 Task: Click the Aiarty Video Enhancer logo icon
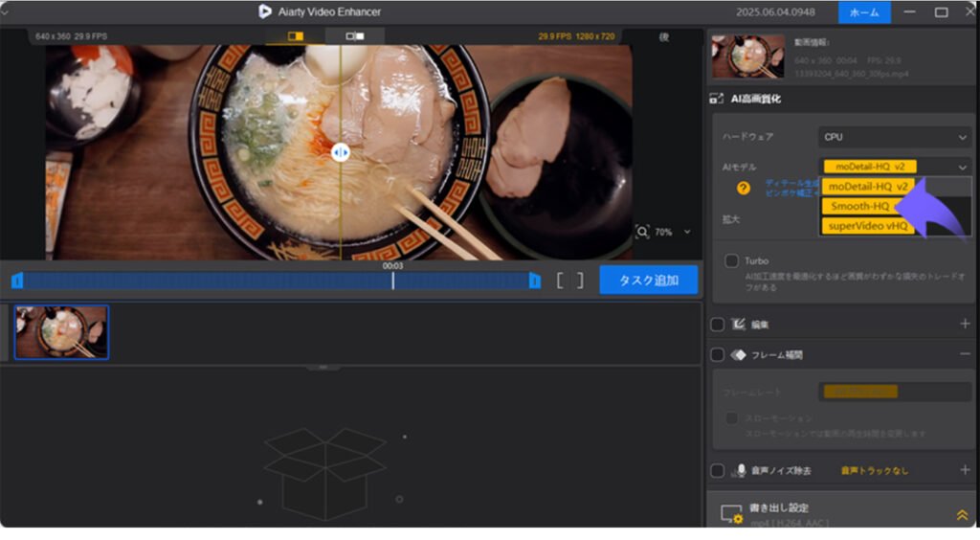coord(265,11)
